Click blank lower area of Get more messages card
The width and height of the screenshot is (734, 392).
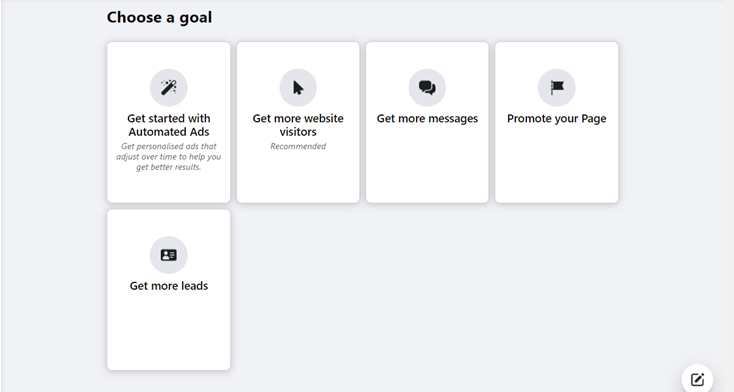tap(427, 169)
